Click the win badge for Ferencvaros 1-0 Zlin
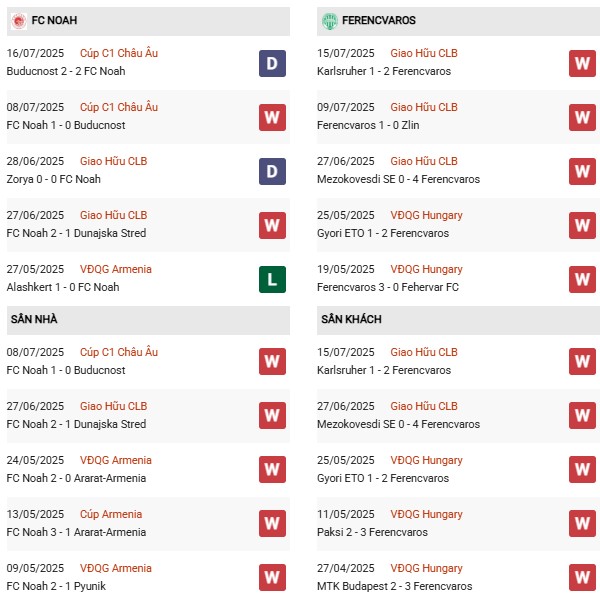The image size is (600, 599). [582, 117]
